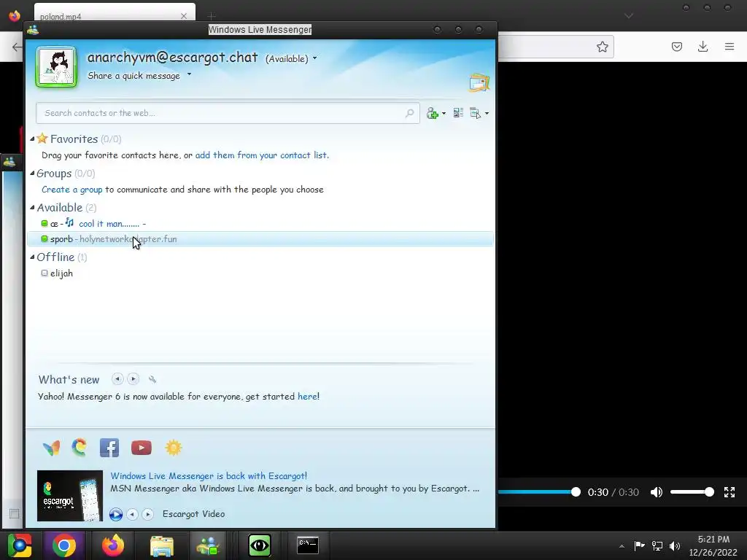The height and width of the screenshot is (560, 747).
Task: Bookmark page with Firefox star icon
Action: [x=602, y=47]
